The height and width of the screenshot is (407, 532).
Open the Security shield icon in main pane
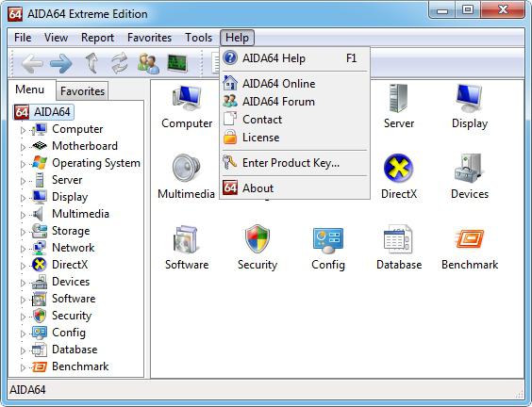point(258,239)
